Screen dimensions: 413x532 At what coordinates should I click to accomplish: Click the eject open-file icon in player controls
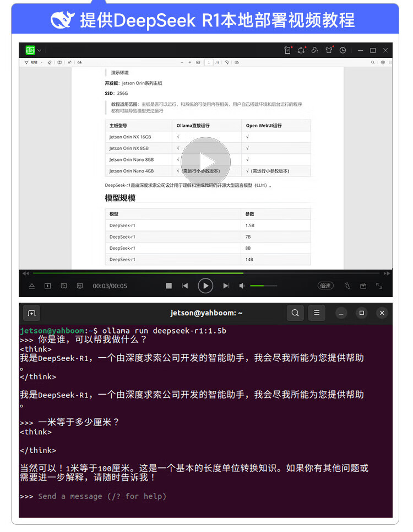32,286
